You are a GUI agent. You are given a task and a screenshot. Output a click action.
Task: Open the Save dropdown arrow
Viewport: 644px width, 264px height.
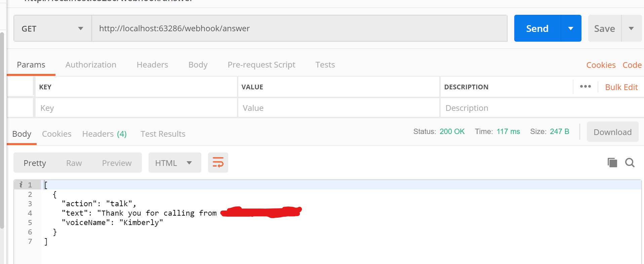(x=631, y=29)
